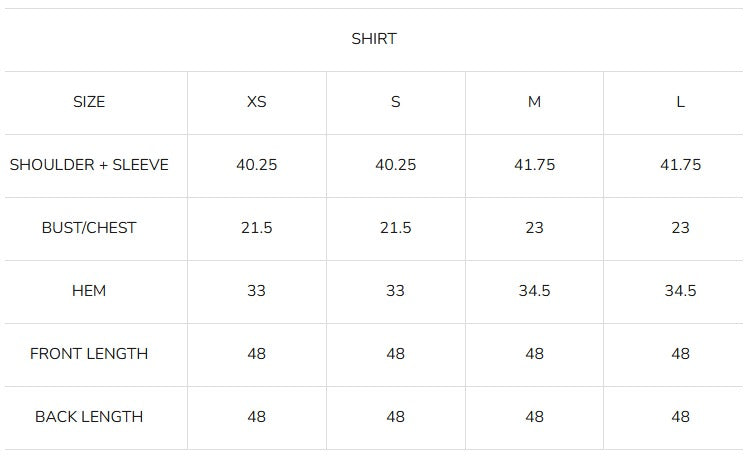Select the L back length value 48

[x=680, y=417]
